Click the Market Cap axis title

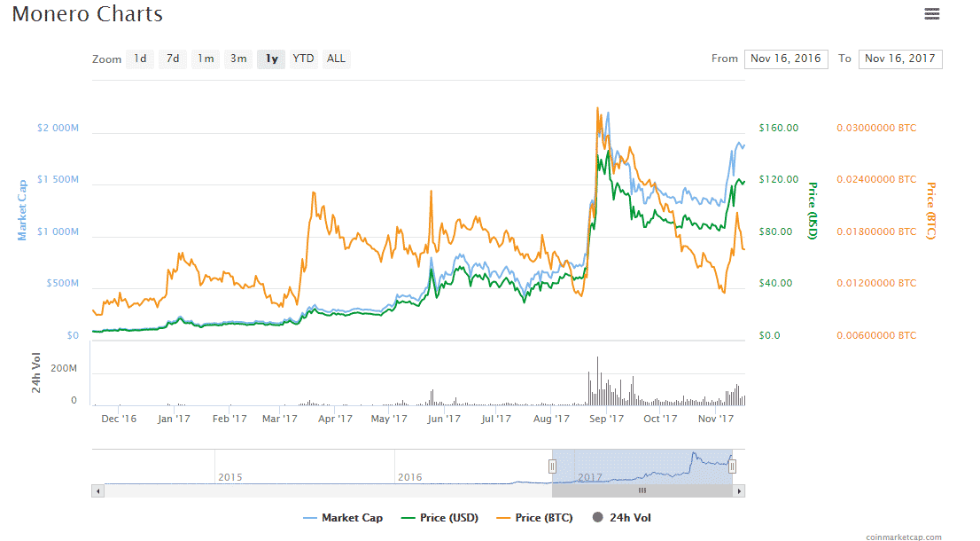pos(22,210)
